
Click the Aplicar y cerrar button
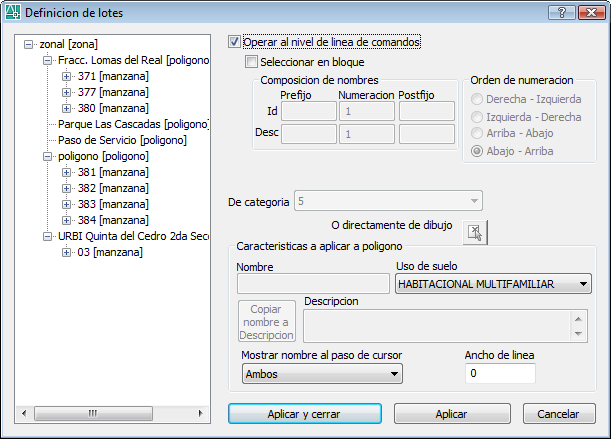tap(305, 414)
